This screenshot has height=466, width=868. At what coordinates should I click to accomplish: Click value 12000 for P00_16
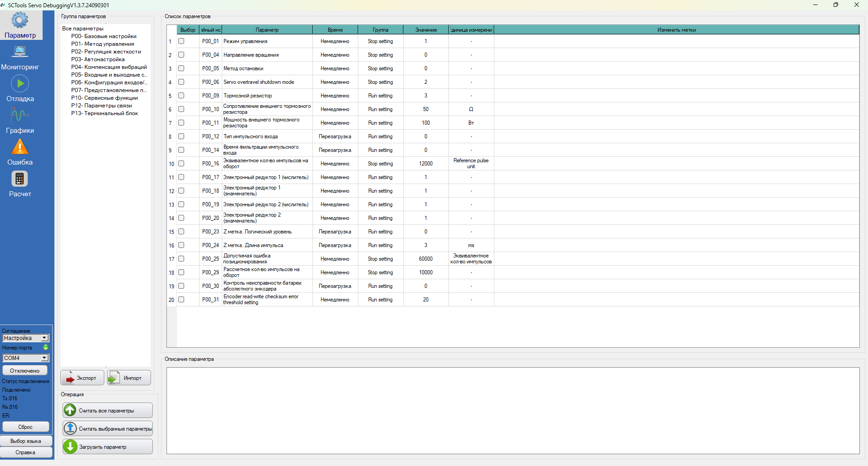pyautogui.click(x=426, y=164)
